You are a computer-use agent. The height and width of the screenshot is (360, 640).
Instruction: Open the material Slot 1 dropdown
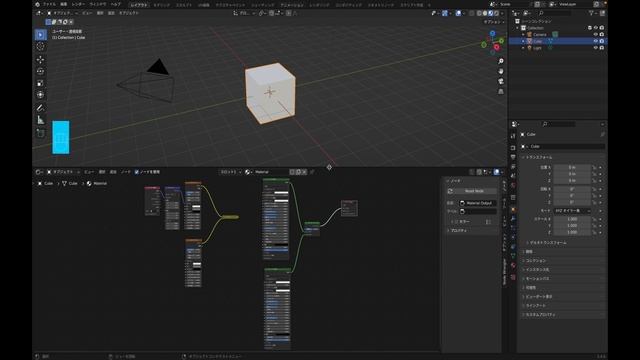[x=231, y=172]
